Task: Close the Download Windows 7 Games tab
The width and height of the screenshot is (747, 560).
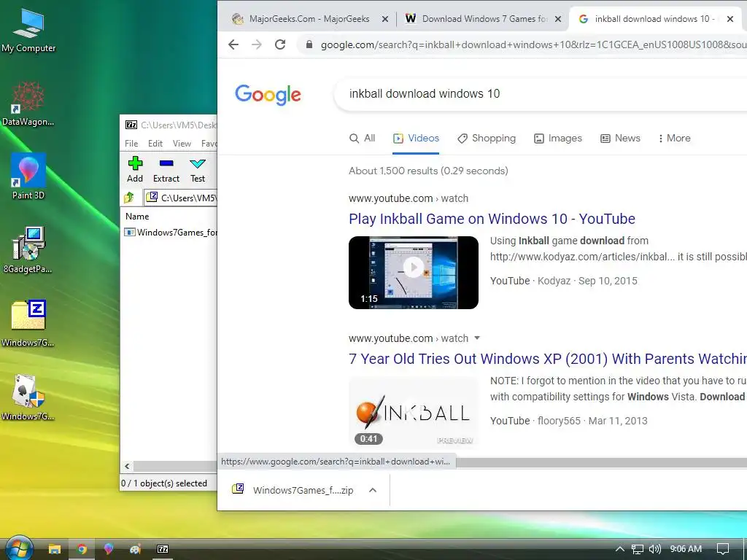Action: [x=558, y=19]
